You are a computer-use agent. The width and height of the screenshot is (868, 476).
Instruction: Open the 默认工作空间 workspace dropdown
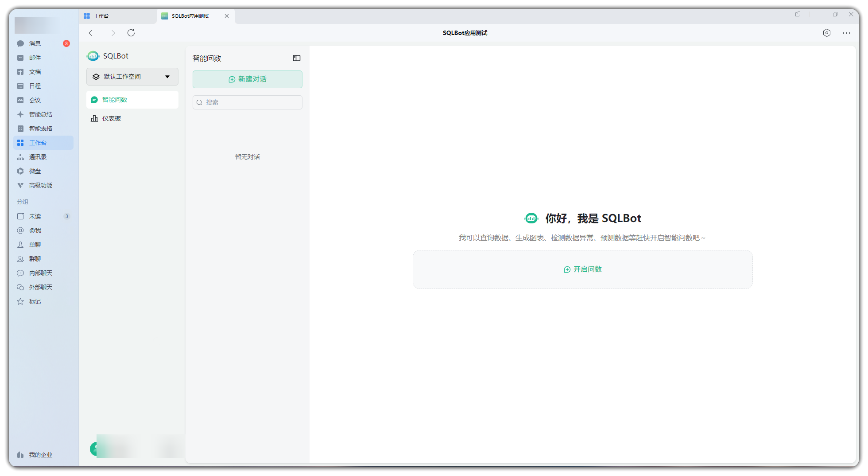tap(132, 77)
